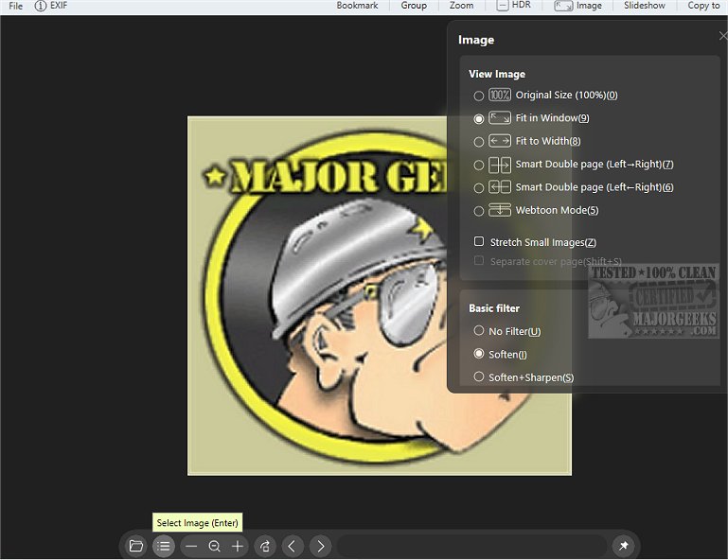Click the HDR icon in the menu bar
The height and width of the screenshot is (560, 728).
(x=503, y=6)
